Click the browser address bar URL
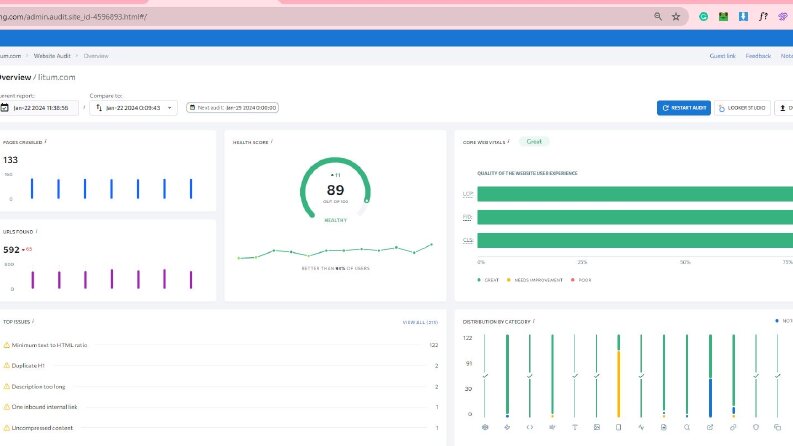The width and height of the screenshot is (793, 446). point(73,17)
